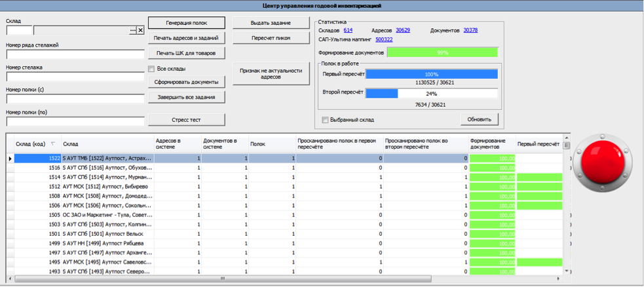The image size is (644, 287).
Task: Focus the Номер ряда стелажей input field
Action: 75,54
